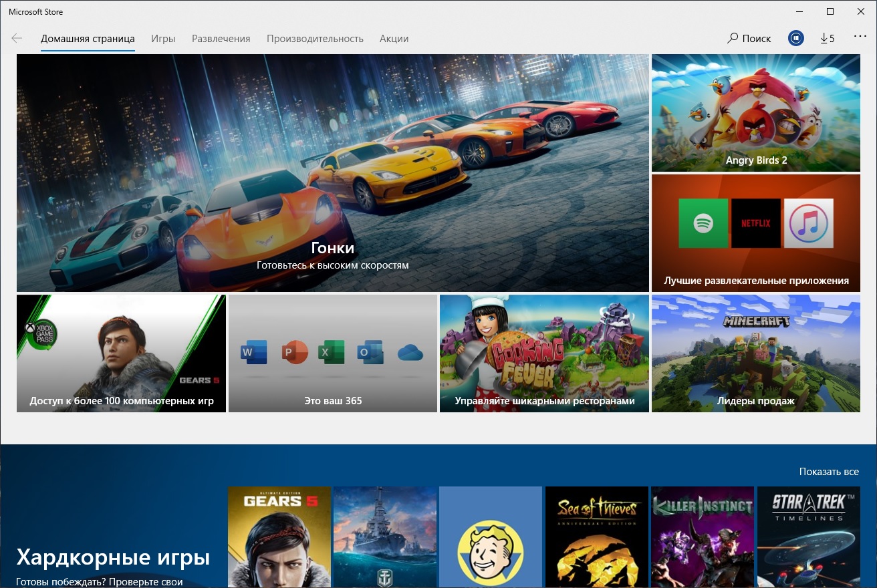Open the Акции tab
Screen dimensions: 877x588
click(x=394, y=39)
